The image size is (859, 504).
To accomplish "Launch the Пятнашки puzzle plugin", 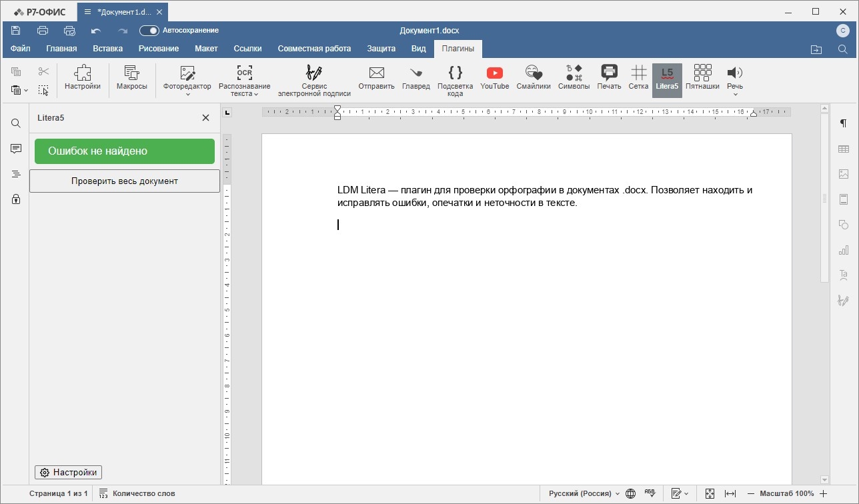I will tap(702, 78).
